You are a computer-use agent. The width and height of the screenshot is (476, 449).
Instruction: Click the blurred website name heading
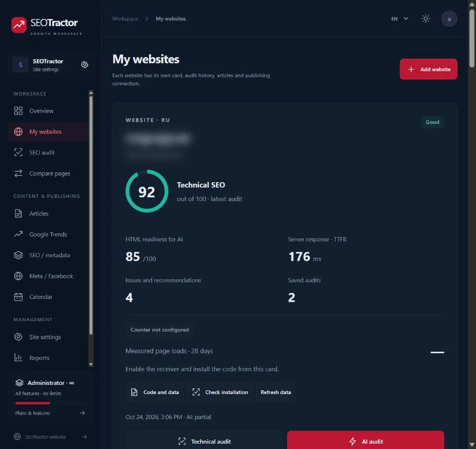[158, 139]
